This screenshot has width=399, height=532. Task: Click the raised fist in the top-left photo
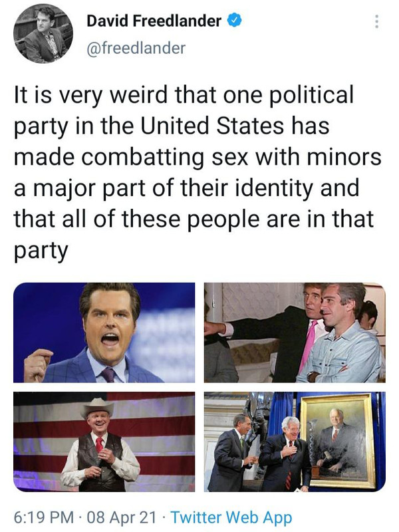(38, 364)
